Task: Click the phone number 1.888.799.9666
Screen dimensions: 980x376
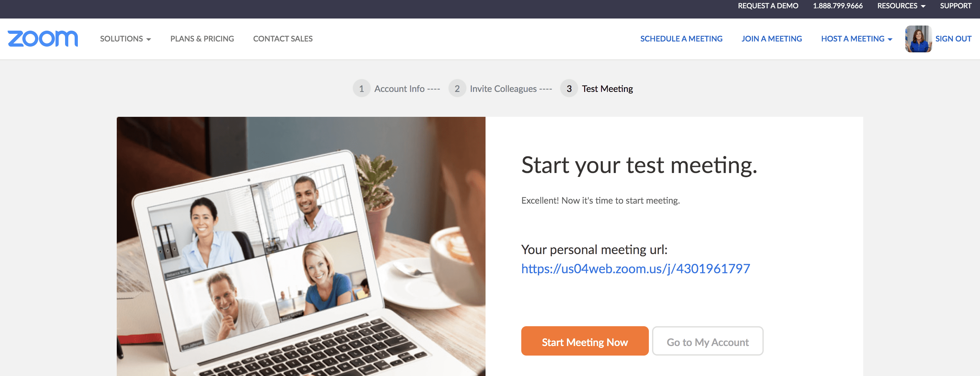Action: pyautogui.click(x=838, y=6)
